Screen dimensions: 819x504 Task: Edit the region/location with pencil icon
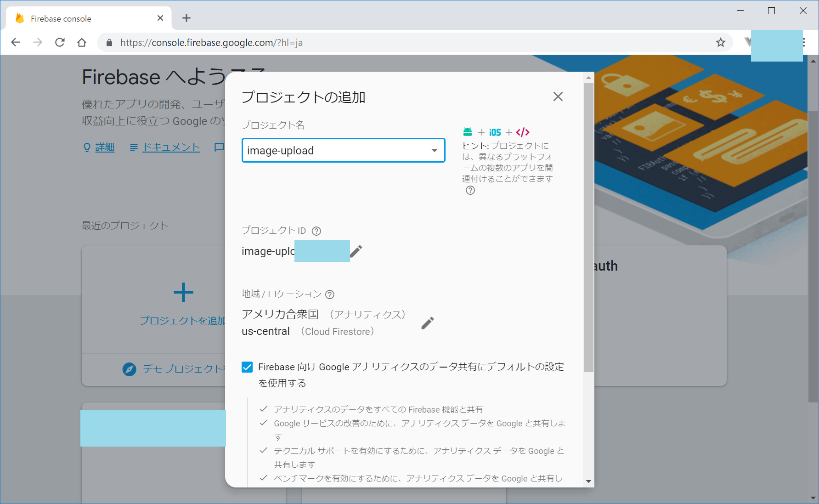point(427,323)
